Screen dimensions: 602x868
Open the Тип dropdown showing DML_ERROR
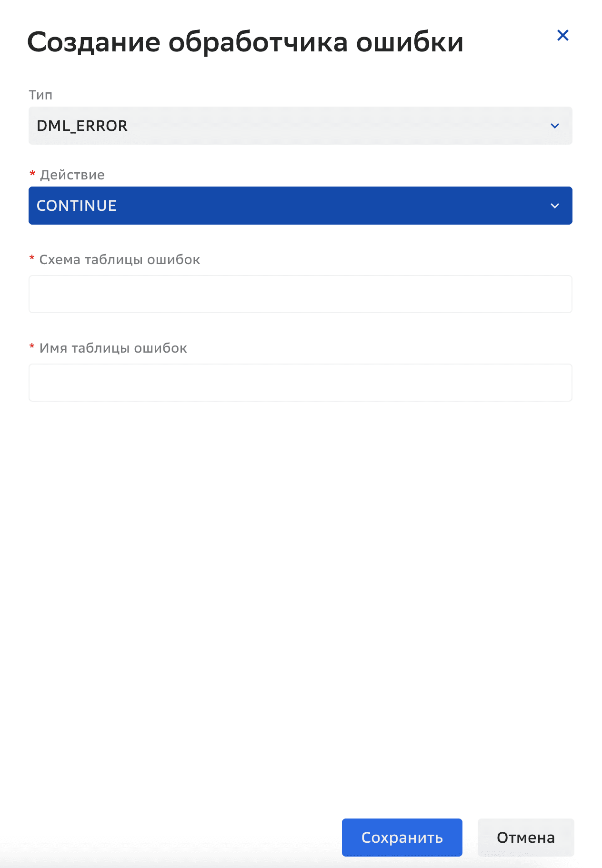(x=301, y=126)
